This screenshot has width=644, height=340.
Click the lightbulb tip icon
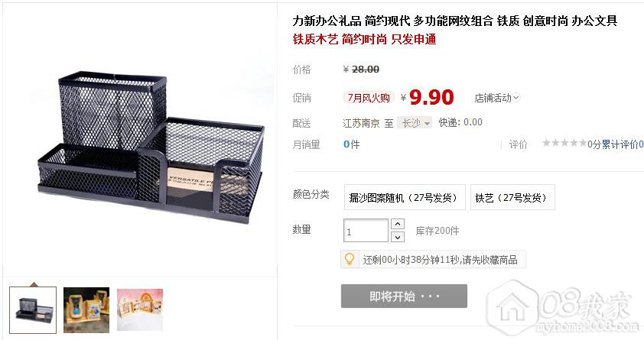(x=349, y=259)
